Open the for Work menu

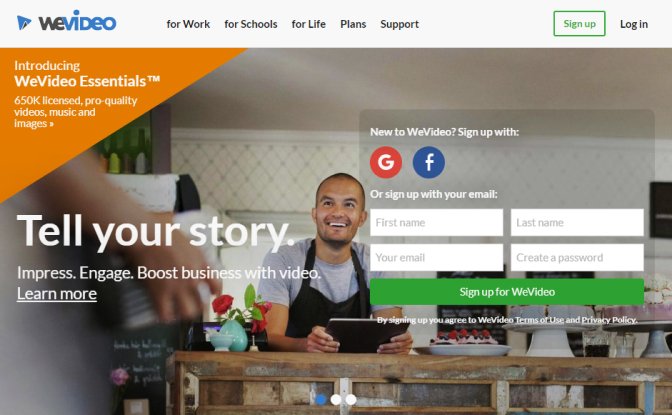point(188,24)
